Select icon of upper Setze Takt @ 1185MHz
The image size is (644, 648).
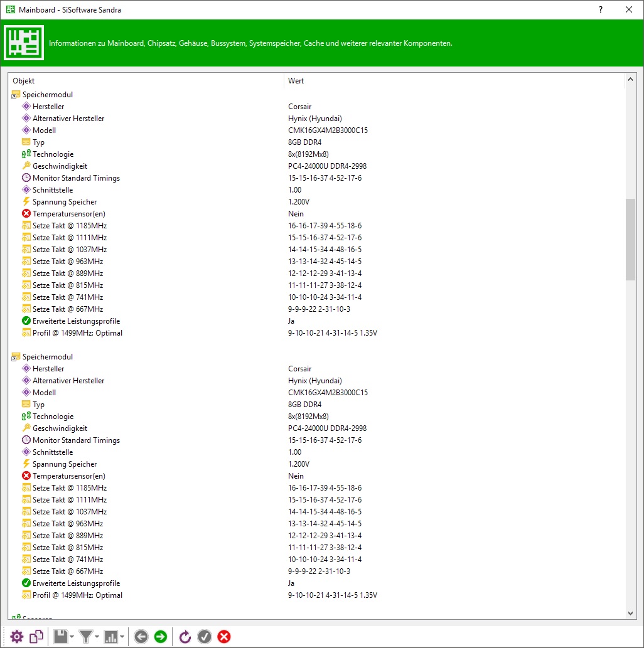[x=26, y=226]
